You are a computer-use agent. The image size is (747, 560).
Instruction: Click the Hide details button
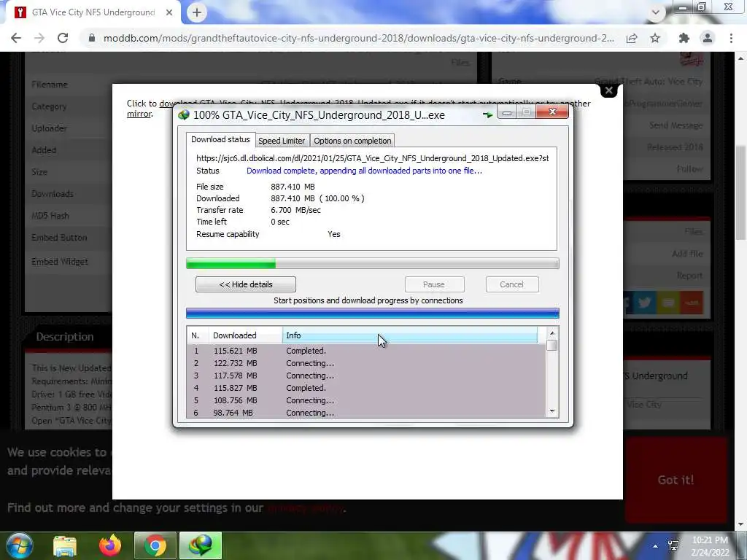click(246, 284)
